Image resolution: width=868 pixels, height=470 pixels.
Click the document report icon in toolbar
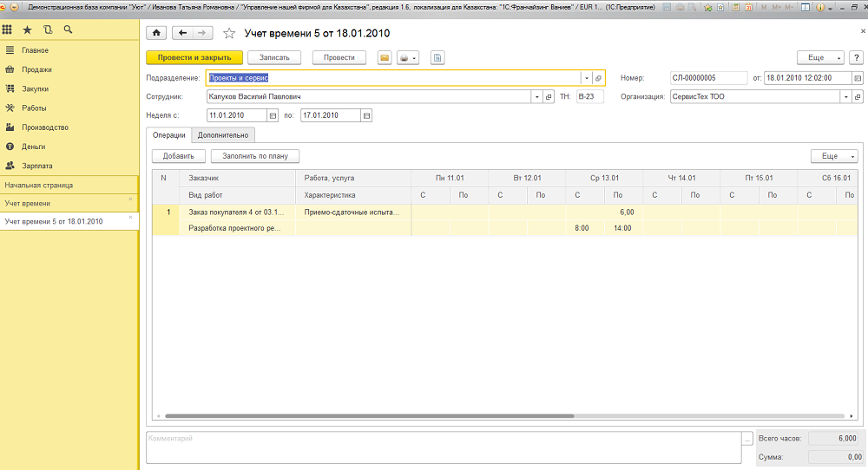tap(438, 57)
